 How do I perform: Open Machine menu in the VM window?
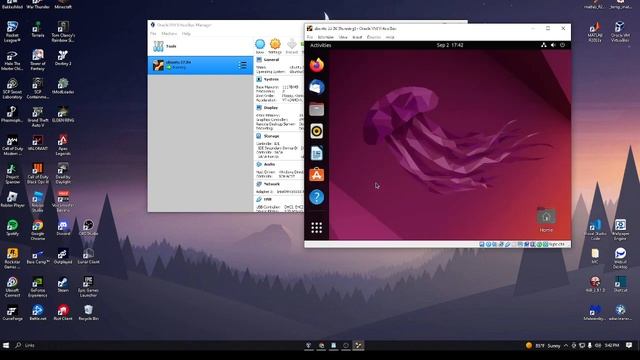pyautogui.click(x=326, y=37)
